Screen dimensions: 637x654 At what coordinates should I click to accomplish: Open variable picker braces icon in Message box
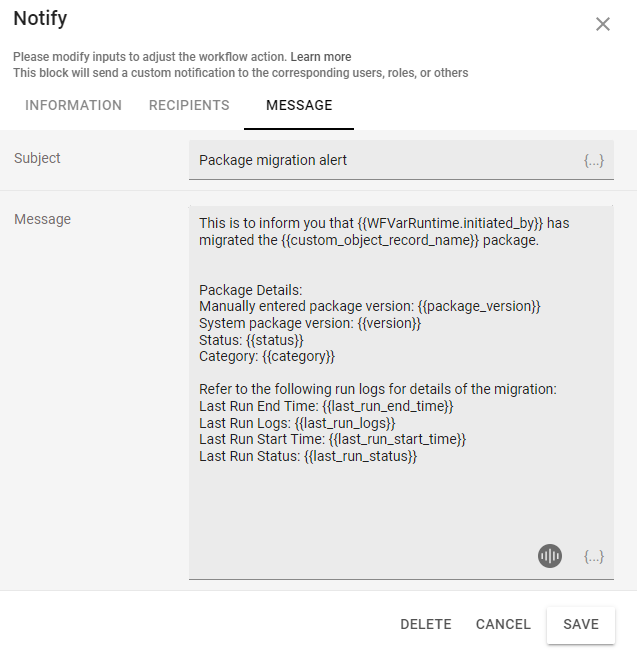tap(594, 557)
